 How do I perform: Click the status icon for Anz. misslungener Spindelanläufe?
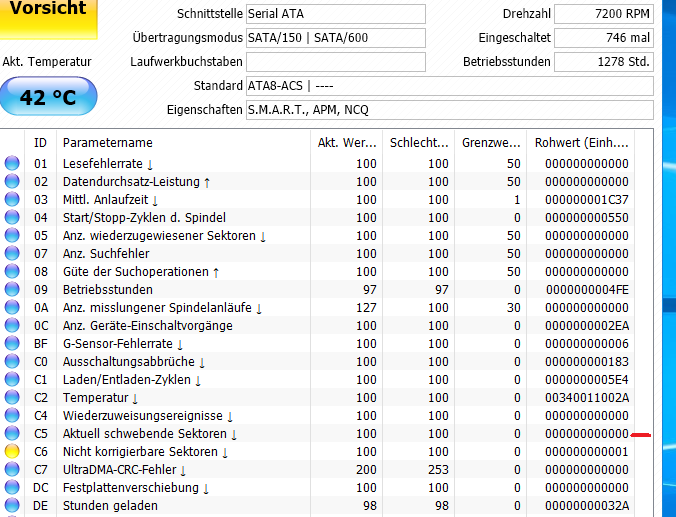(x=12, y=307)
